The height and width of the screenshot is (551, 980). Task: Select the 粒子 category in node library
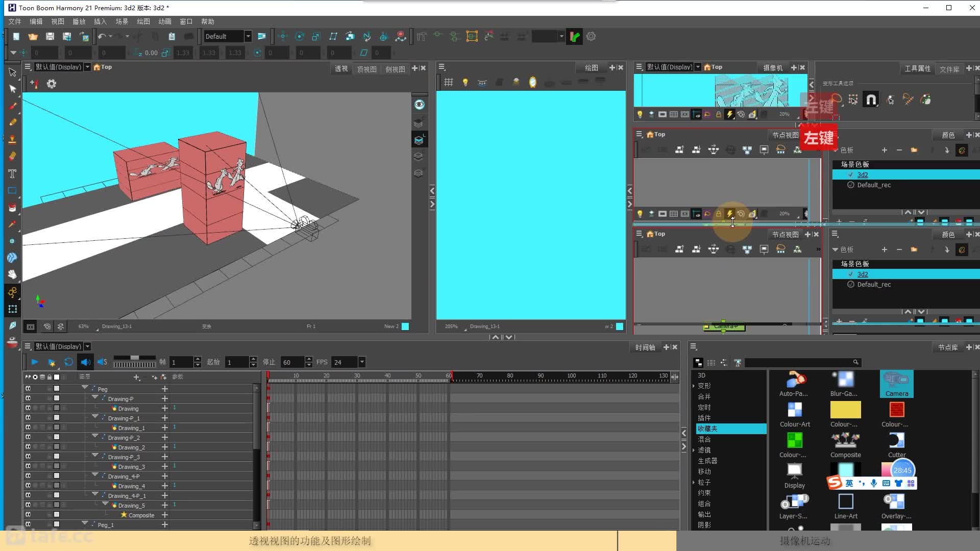click(x=704, y=482)
